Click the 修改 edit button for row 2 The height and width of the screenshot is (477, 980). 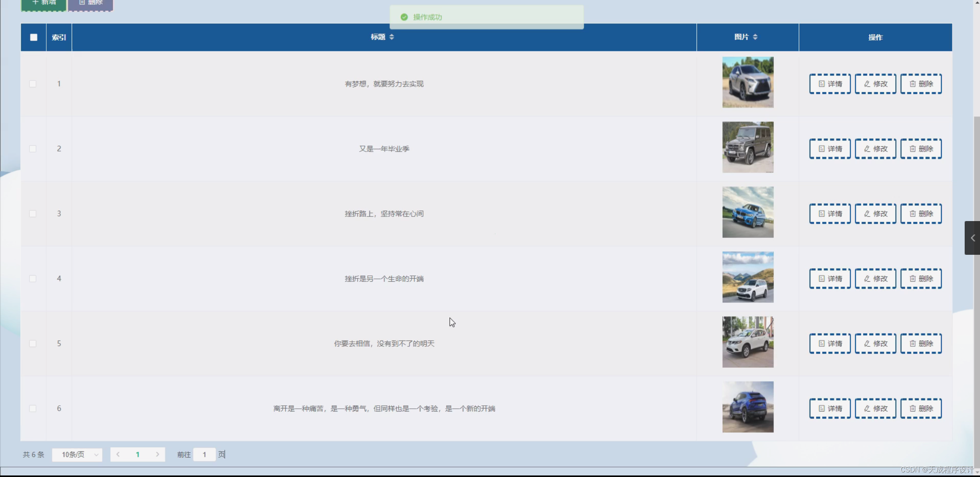pyautogui.click(x=875, y=149)
